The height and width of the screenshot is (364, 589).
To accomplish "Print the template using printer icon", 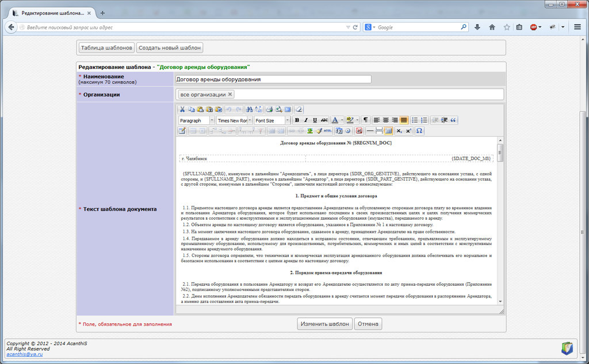I will [x=269, y=109].
